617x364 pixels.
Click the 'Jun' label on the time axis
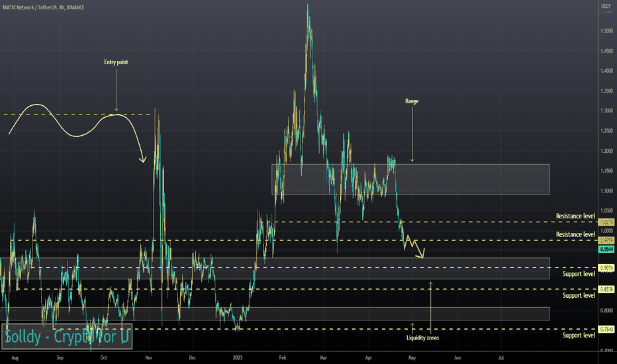(x=457, y=358)
